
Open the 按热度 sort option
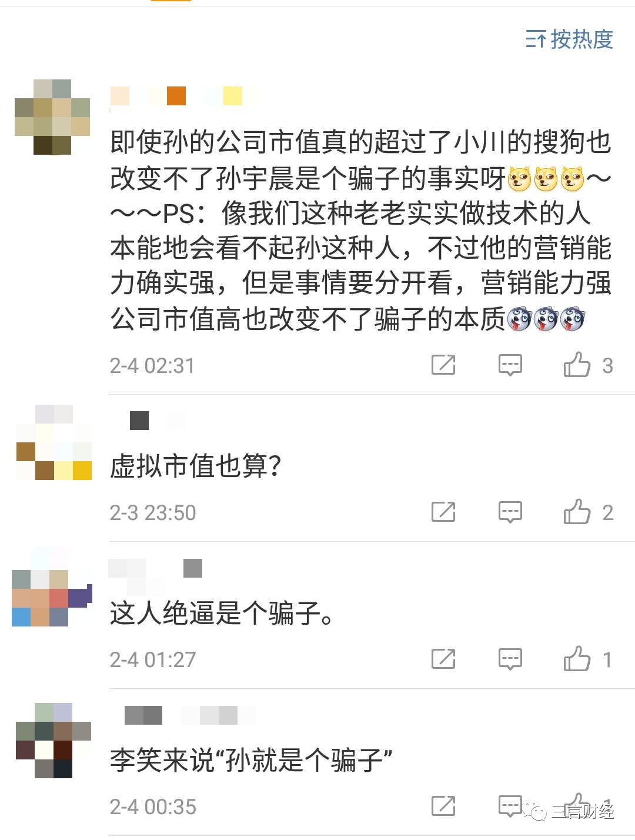(x=569, y=39)
